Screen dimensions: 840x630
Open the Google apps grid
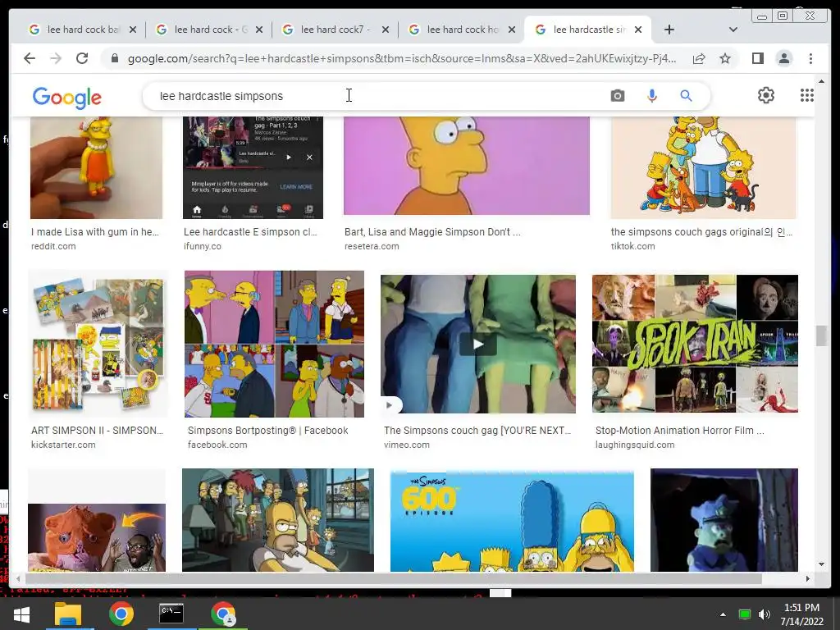pyautogui.click(x=807, y=95)
